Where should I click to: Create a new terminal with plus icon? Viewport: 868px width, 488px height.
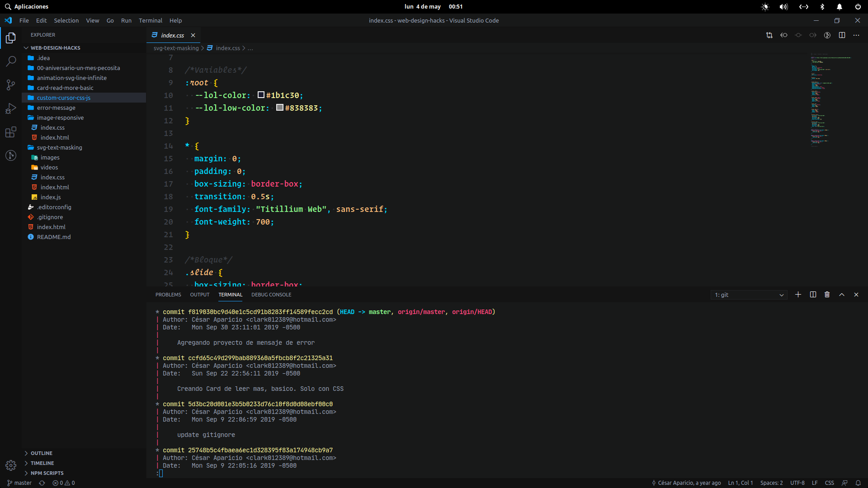pos(798,295)
